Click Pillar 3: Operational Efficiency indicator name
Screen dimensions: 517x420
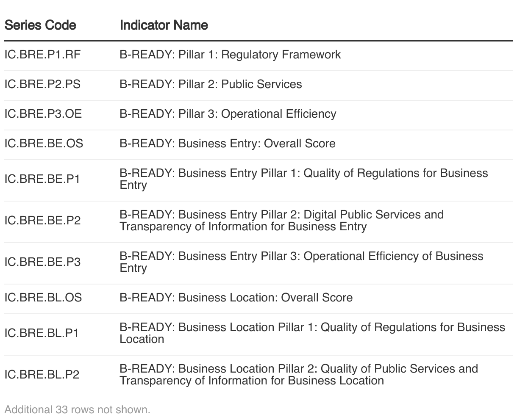coord(228,114)
